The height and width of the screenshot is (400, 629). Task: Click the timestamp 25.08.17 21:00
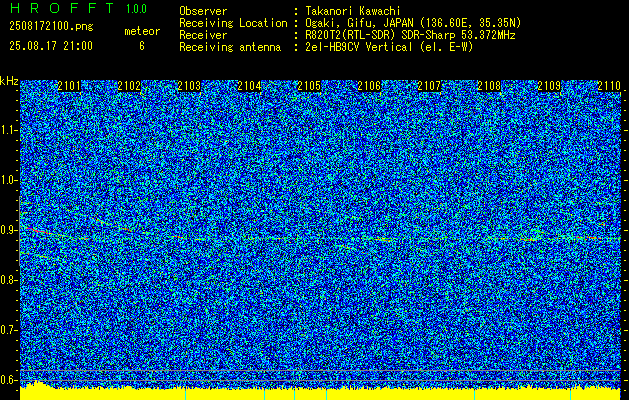[x=51, y=46]
